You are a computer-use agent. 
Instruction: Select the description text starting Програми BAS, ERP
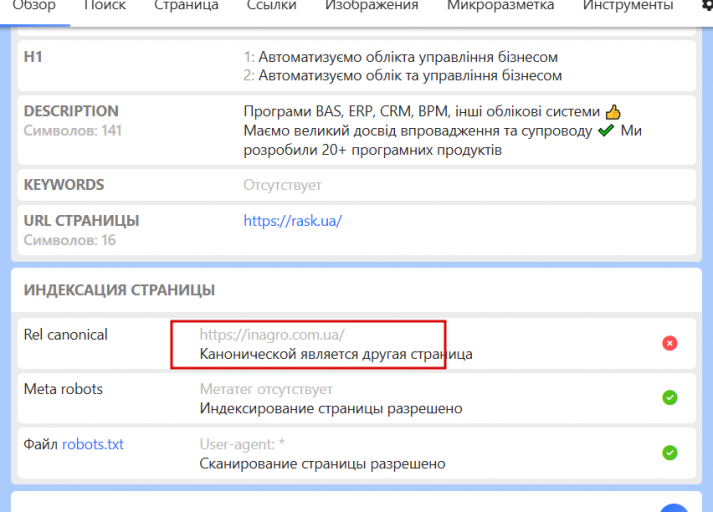pos(442,131)
